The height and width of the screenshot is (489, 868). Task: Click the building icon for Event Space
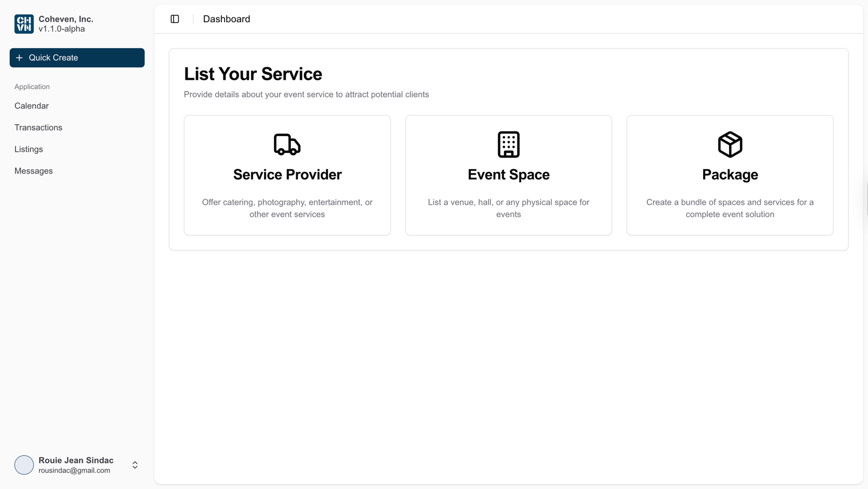point(508,145)
